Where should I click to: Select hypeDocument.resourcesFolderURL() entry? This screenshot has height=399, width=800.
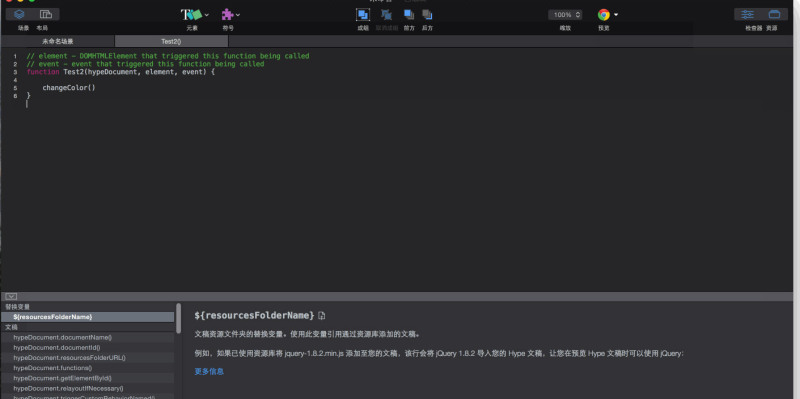(87, 358)
